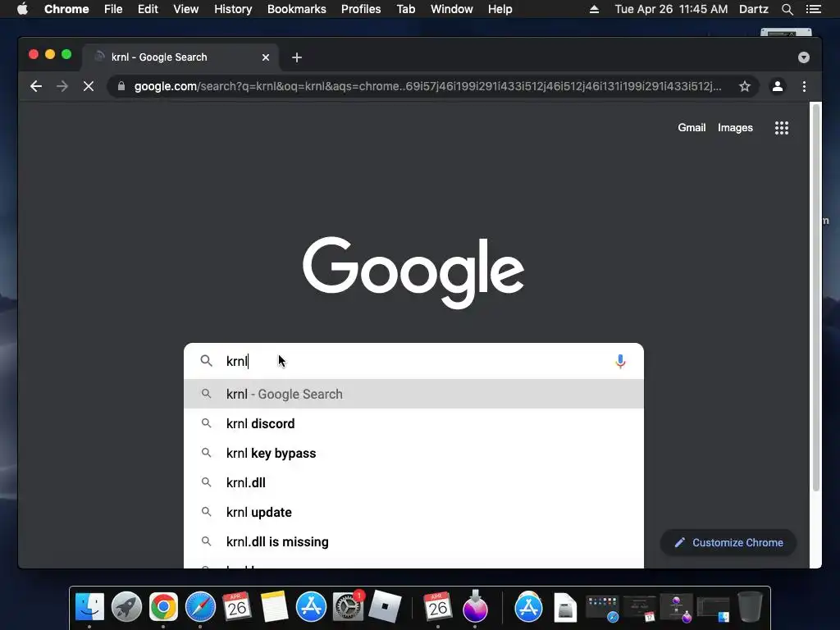Image resolution: width=840 pixels, height=630 pixels.
Task: Open Chrome's three-dot menu
Action: pyautogui.click(x=804, y=86)
